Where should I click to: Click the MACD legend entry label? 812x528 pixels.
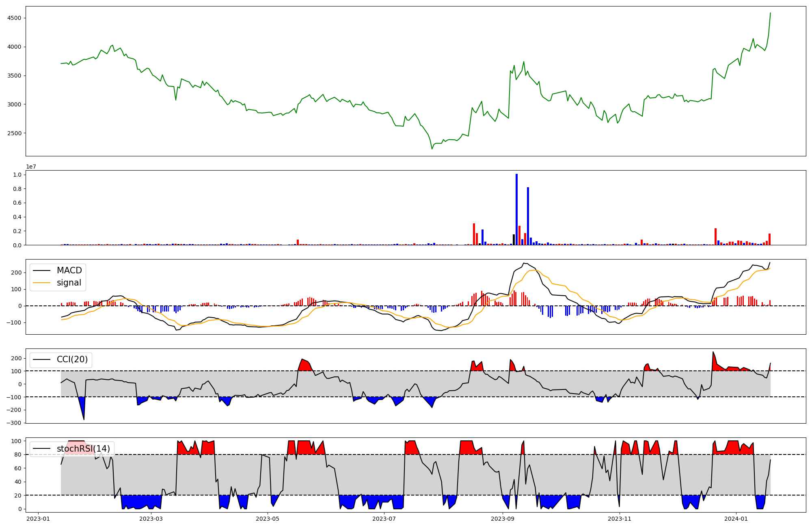(x=69, y=270)
